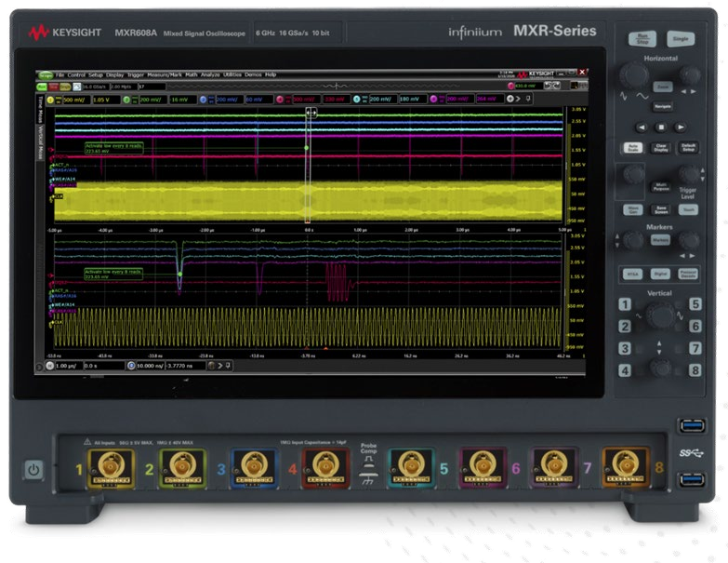728x563 pixels.
Task: Click the navigate right play arrow
Action: pos(681,127)
